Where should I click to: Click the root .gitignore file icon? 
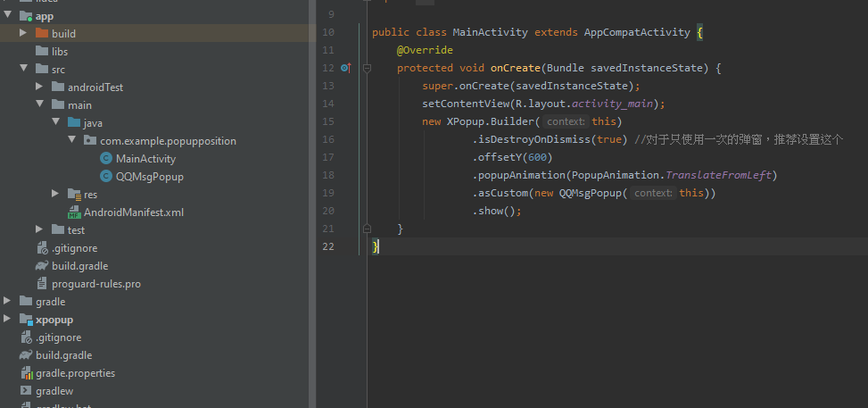coord(26,337)
